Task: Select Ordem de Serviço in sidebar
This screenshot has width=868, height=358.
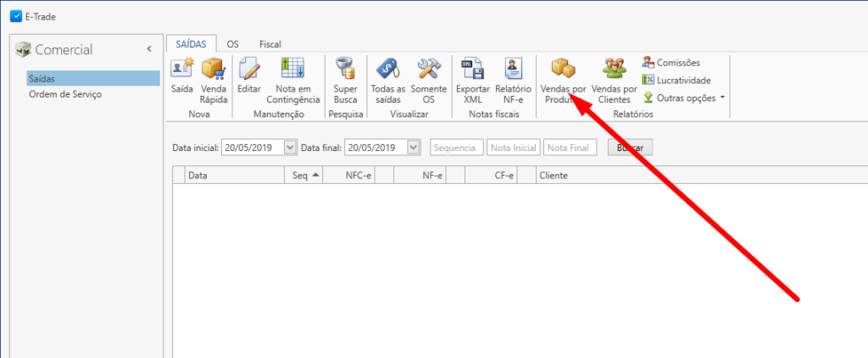Action: coord(65,94)
